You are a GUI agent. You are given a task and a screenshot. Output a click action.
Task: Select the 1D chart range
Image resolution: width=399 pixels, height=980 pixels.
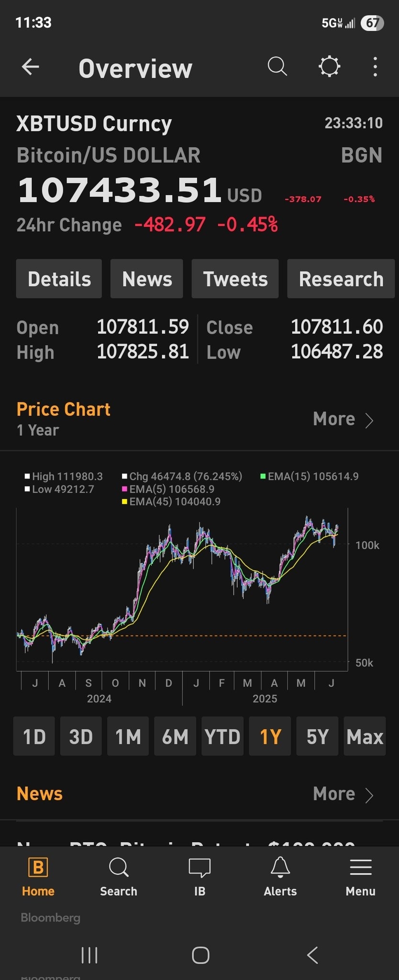[x=34, y=736]
